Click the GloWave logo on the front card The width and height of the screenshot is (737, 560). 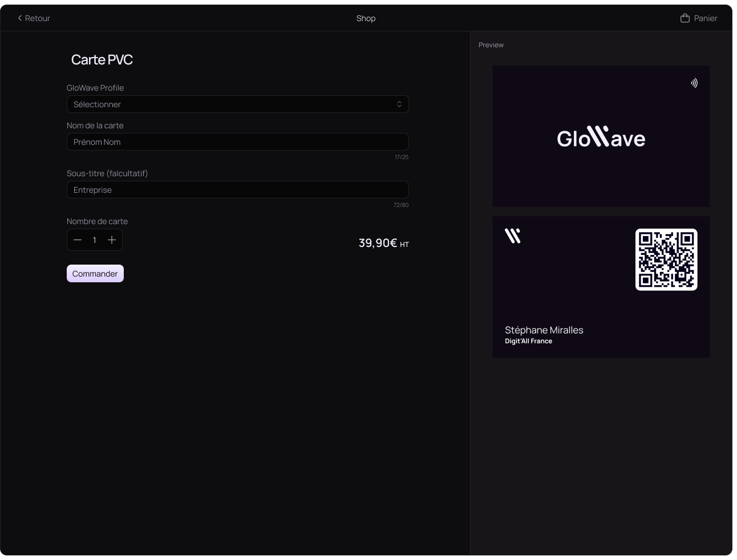601,137
